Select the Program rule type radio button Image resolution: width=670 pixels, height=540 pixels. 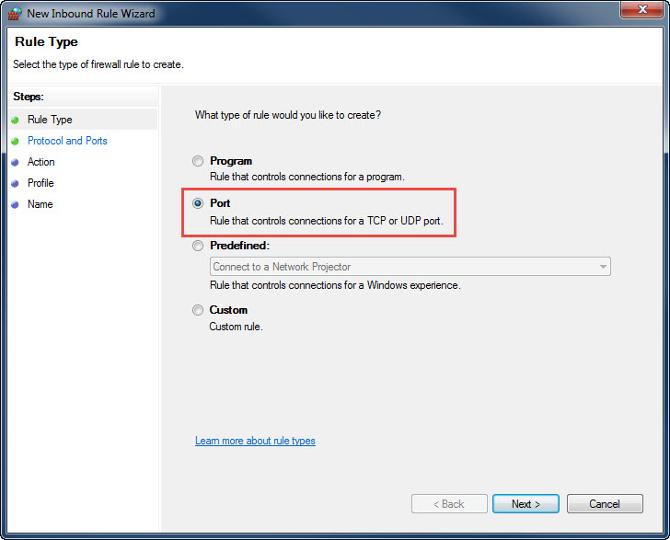197,161
